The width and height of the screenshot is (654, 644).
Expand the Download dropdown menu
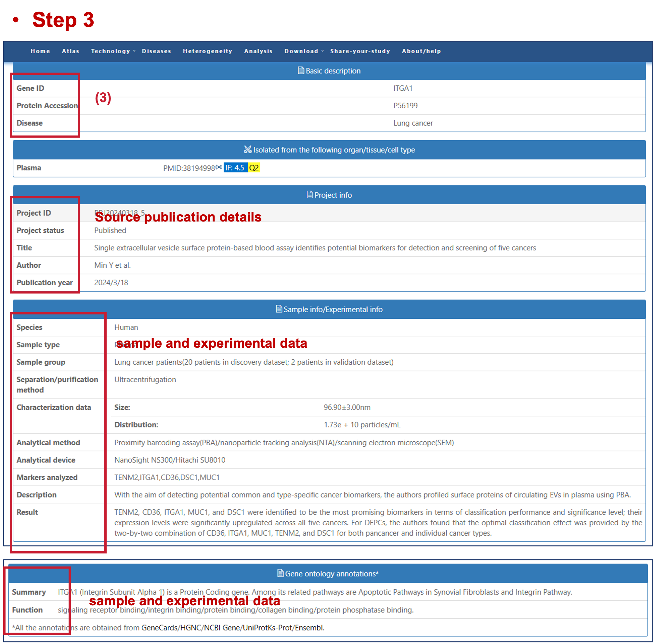(x=301, y=51)
